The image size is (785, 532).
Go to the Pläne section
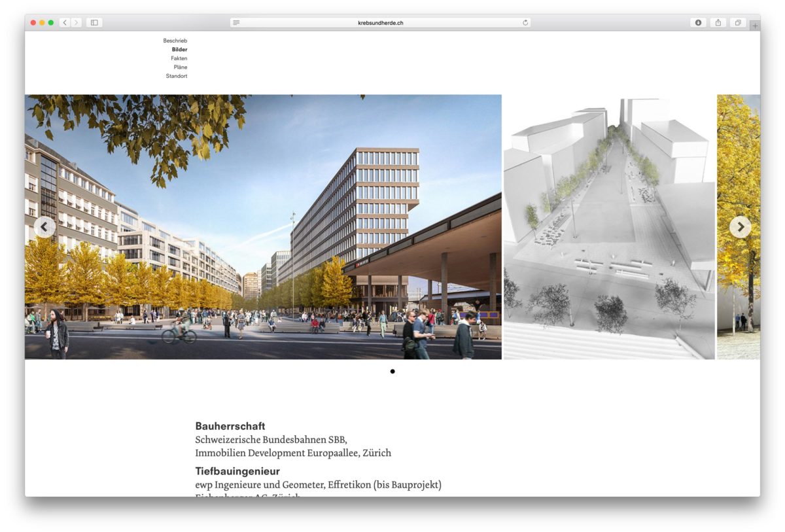pyautogui.click(x=180, y=67)
